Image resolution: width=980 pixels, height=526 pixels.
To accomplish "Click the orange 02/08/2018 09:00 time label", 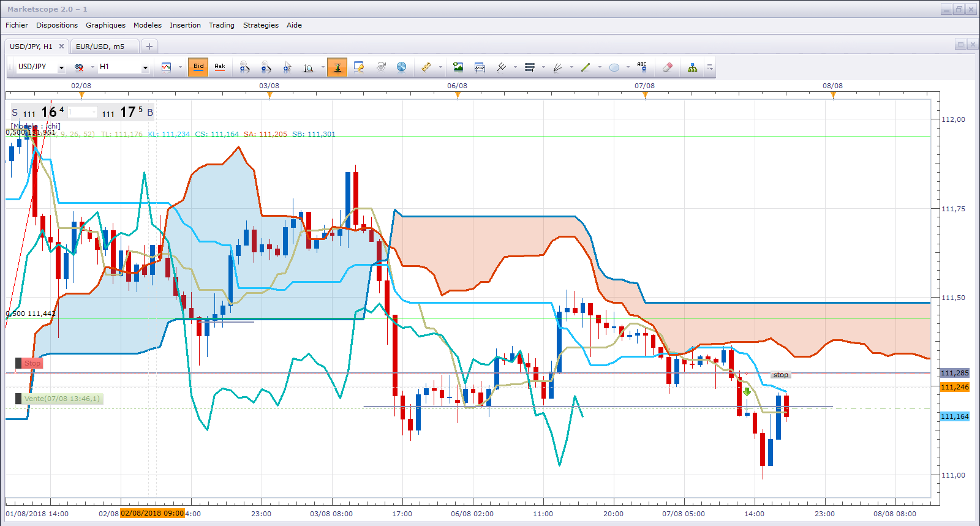I will pos(153,513).
